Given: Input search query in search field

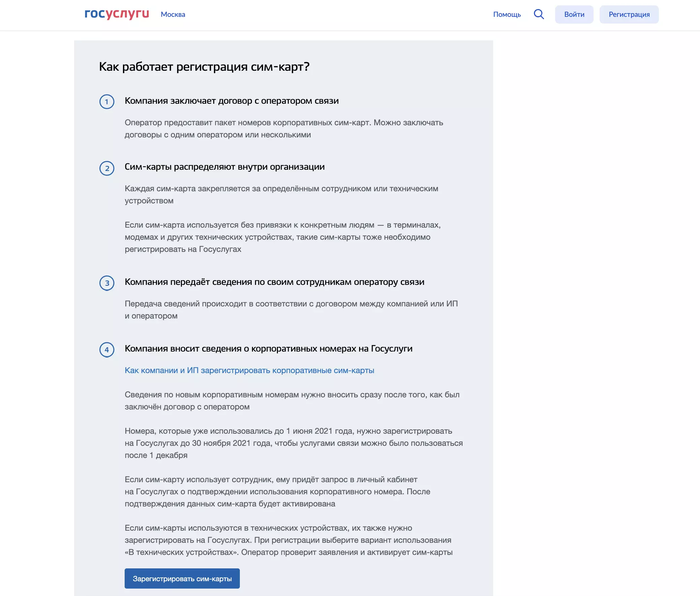Looking at the screenshot, I should pyautogui.click(x=538, y=14).
